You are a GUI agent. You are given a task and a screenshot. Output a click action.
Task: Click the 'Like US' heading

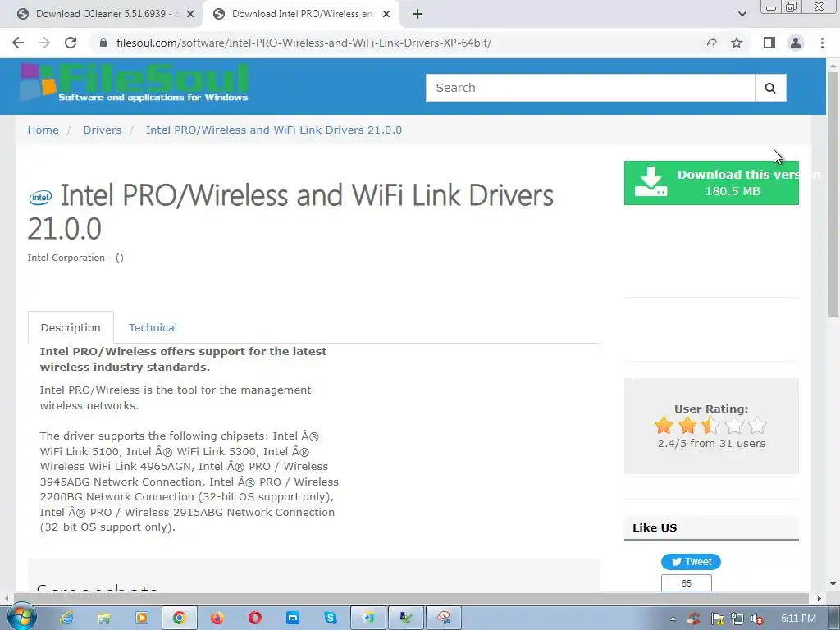click(x=655, y=527)
